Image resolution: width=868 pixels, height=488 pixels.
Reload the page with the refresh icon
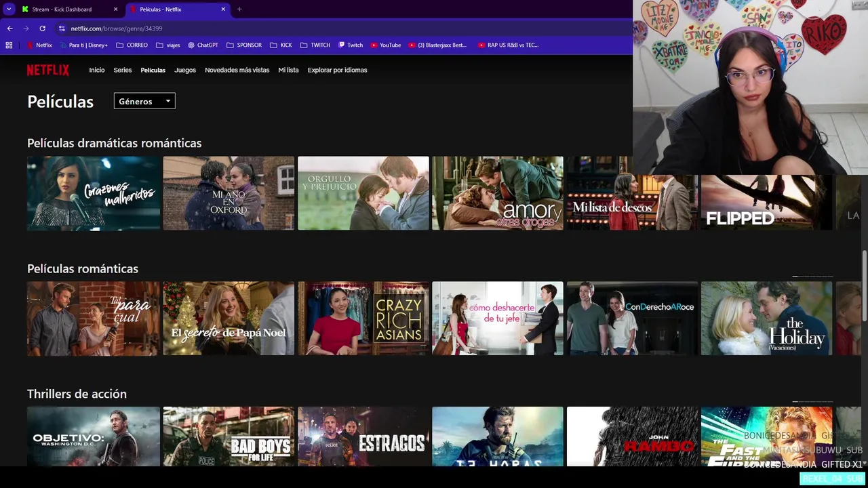point(42,28)
